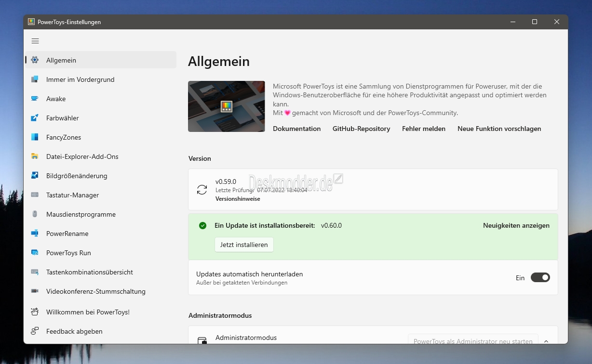
Task: Click the Tastenkombinationsübersicht icon
Action: coord(35,272)
